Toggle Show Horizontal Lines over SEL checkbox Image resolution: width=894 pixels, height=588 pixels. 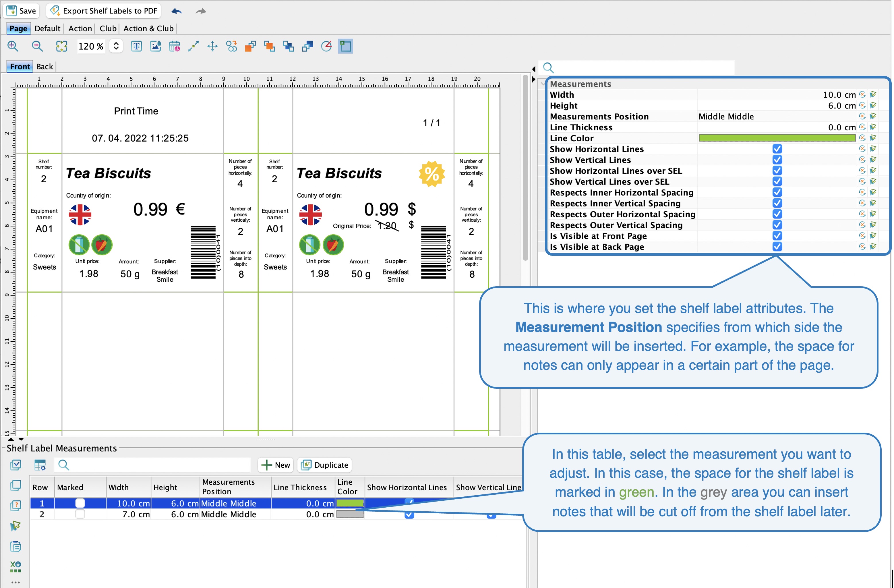[x=777, y=171]
